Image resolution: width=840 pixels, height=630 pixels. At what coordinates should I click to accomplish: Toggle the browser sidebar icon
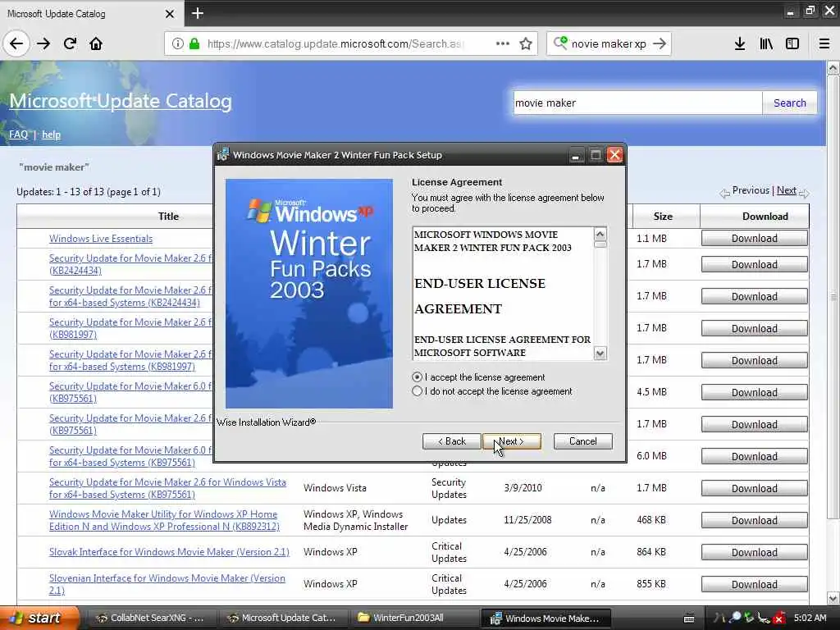792,43
